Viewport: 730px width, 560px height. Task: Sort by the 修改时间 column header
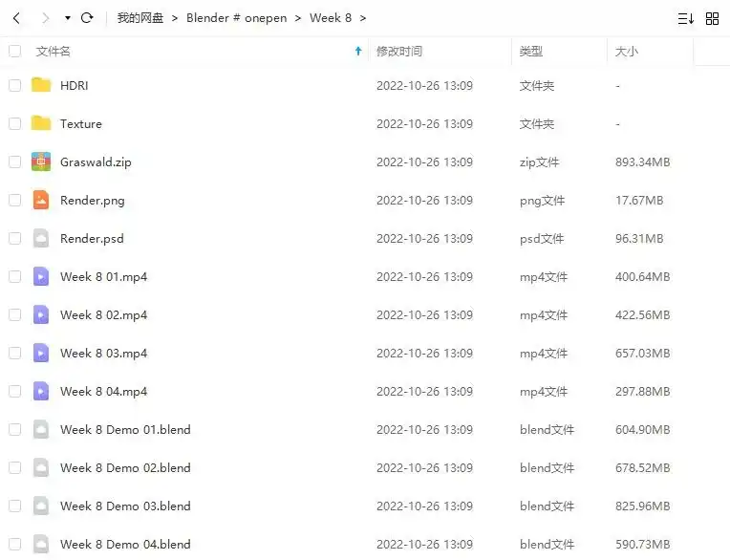tap(399, 52)
